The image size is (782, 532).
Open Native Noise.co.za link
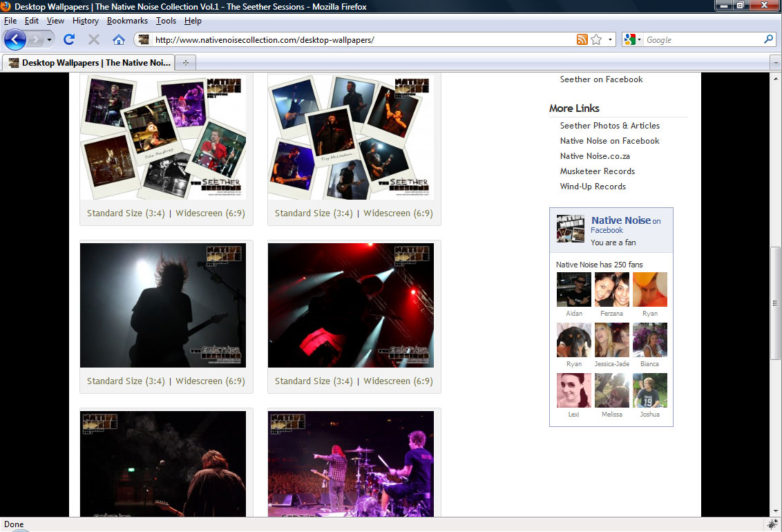click(x=595, y=156)
